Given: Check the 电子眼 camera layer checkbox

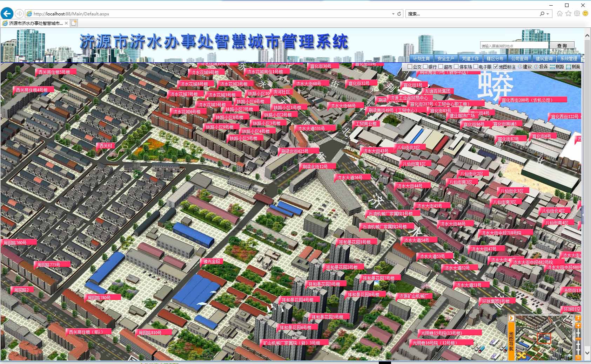Looking at the screenshot, I should 475,67.
